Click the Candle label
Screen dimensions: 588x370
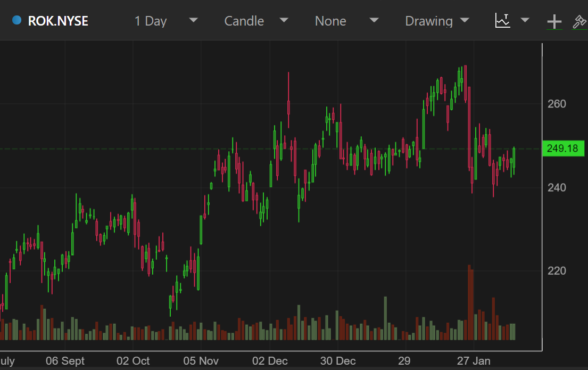244,21
